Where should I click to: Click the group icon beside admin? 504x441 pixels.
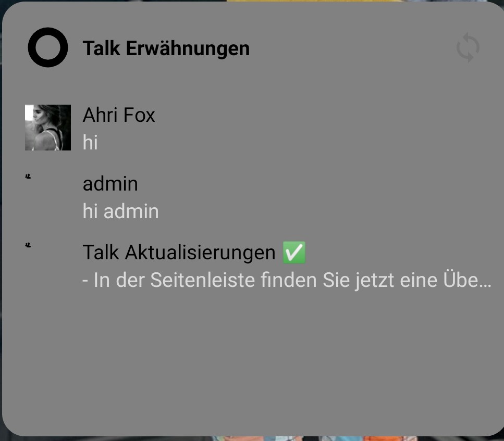28,177
